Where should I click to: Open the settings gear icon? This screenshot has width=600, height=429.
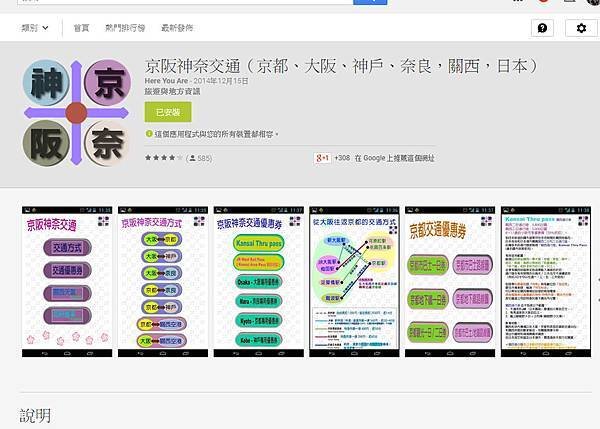(x=581, y=28)
